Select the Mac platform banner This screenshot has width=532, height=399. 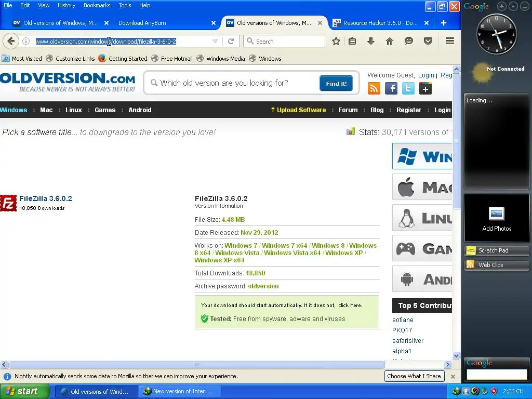(x=422, y=187)
